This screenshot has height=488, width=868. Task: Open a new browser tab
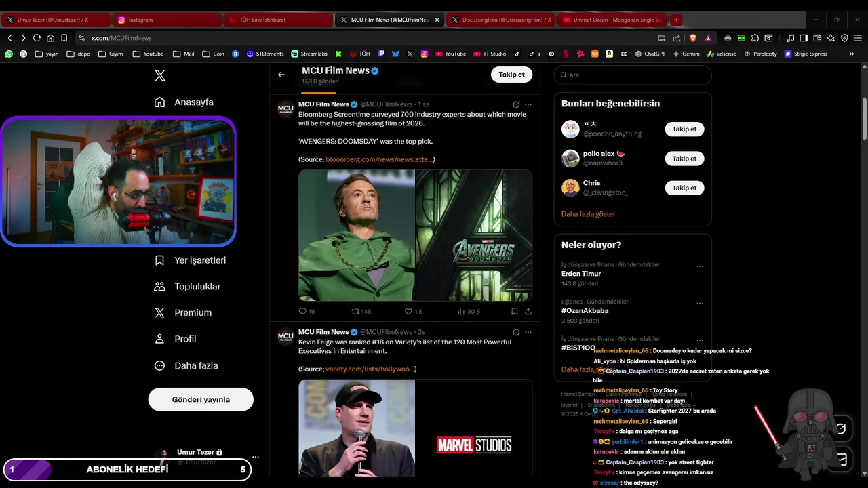676,20
